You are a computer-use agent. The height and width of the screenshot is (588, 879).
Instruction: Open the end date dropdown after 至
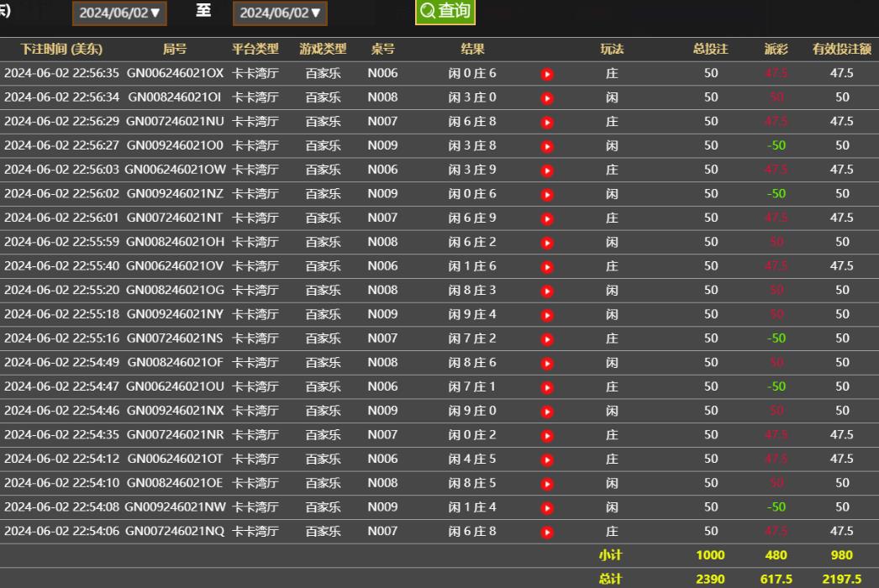coord(280,13)
